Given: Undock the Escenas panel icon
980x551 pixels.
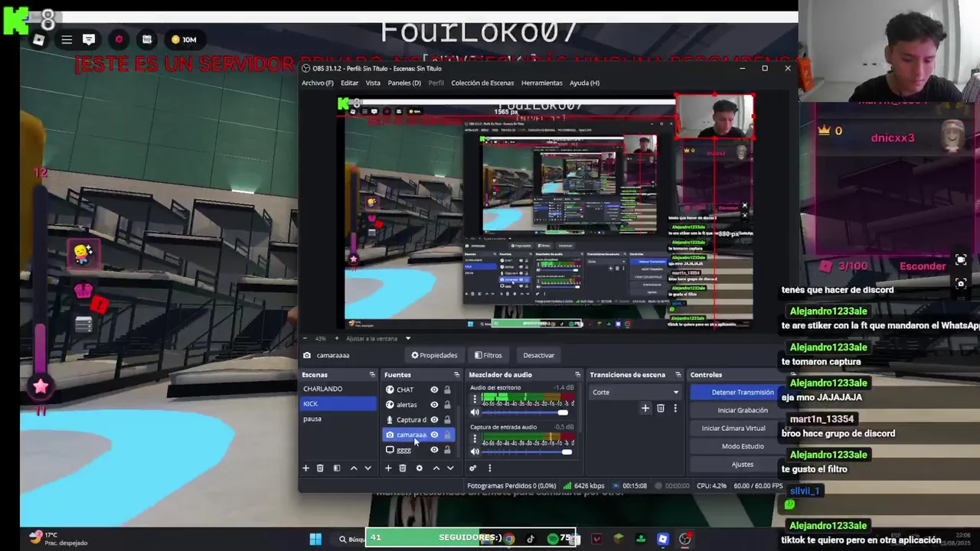Looking at the screenshot, I should pyautogui.click(x=372, y=375).
